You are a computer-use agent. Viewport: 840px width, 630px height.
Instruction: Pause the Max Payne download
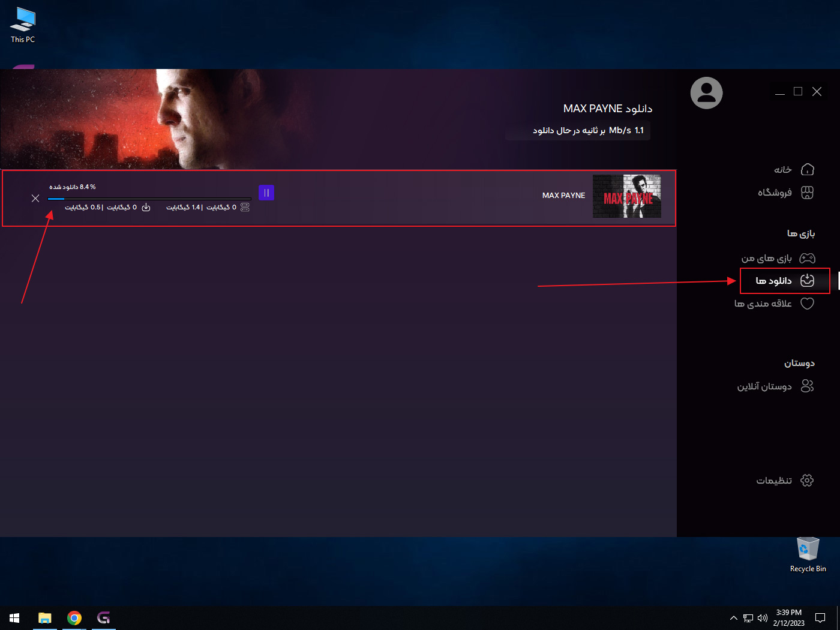tap(266, 193)
